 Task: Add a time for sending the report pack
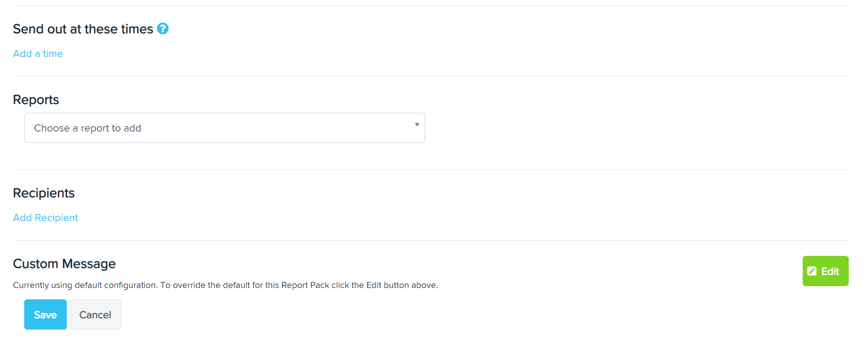coord(38,54)
